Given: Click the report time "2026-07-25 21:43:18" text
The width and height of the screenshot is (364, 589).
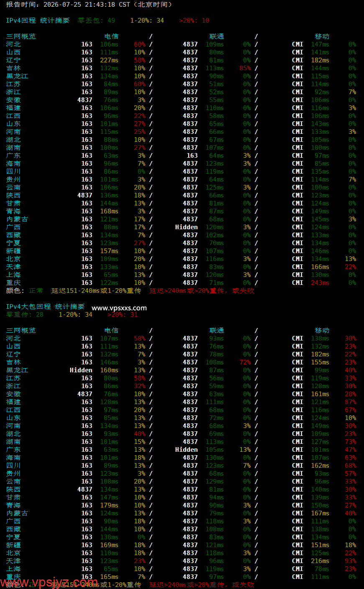Looking at the screenshot, I should [79, 5].
